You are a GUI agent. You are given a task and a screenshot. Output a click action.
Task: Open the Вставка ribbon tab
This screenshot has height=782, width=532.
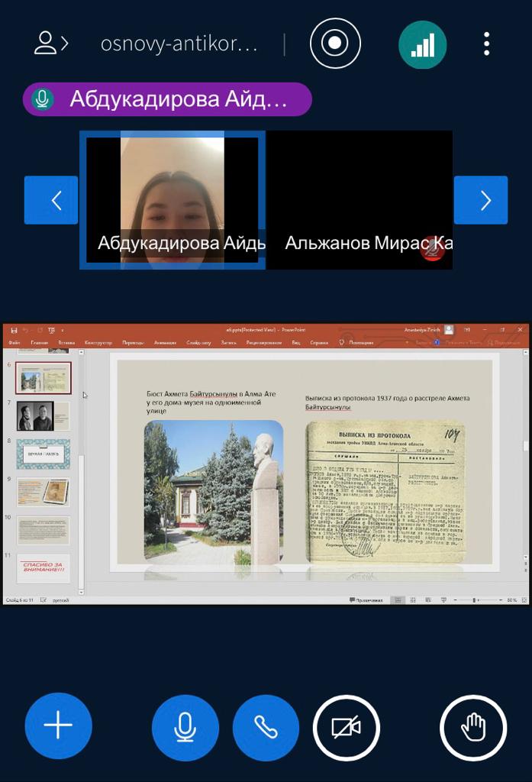(x=66, y=343)
